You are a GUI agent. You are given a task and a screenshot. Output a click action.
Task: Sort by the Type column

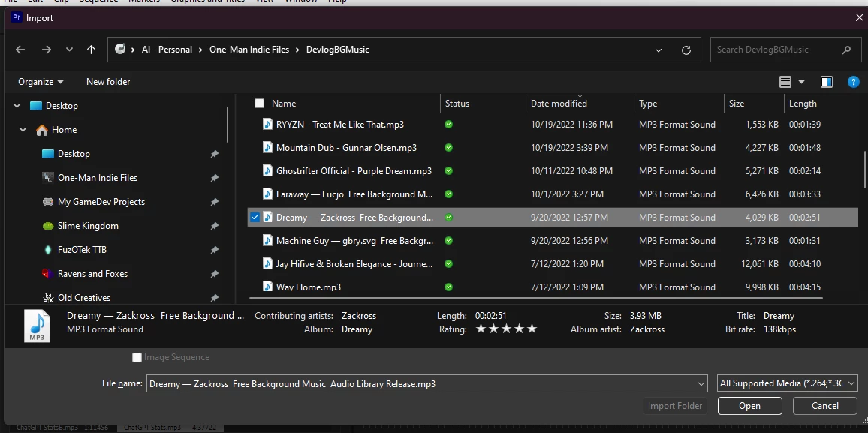pos(648,104)
